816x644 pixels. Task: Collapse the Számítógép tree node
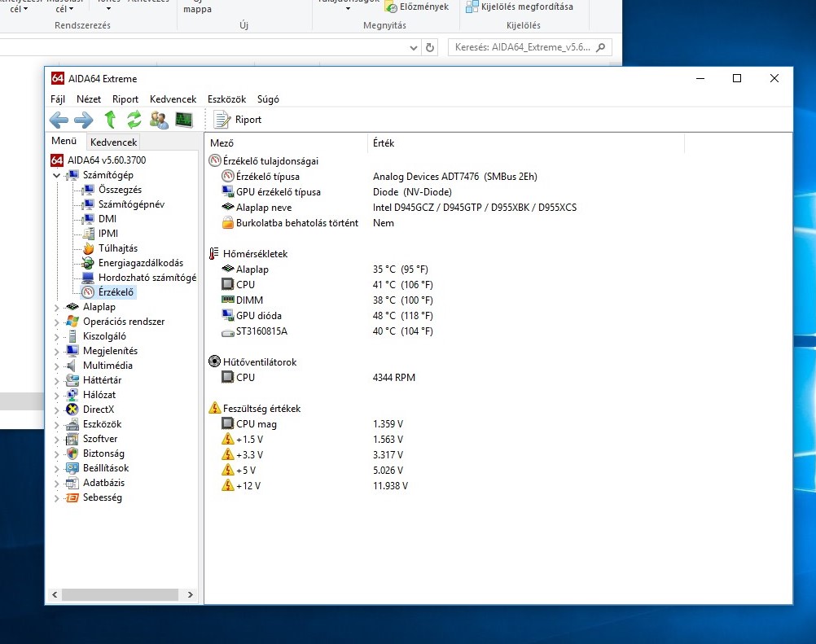(57, 175)
